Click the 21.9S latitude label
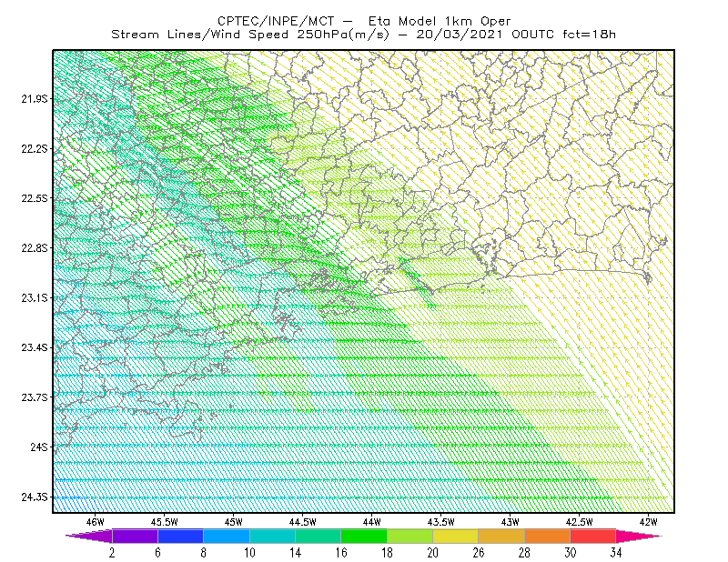 35,98
